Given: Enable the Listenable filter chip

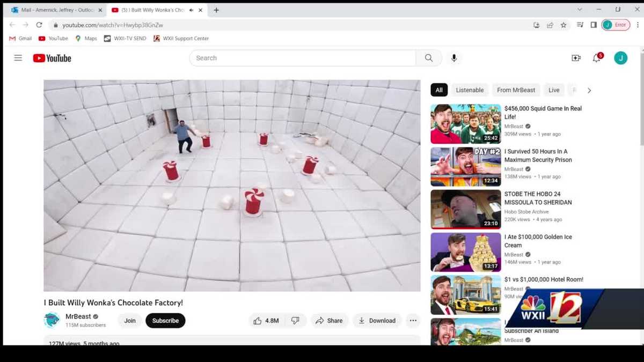Looking at the screenshot, I should pos(470,90).
